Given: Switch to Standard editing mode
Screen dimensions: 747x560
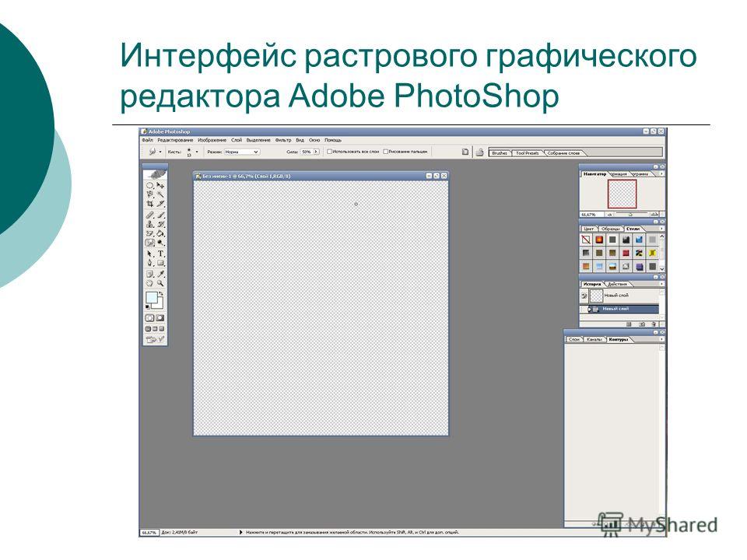Looking at the screenshot, I should click(x=149, y=317).
